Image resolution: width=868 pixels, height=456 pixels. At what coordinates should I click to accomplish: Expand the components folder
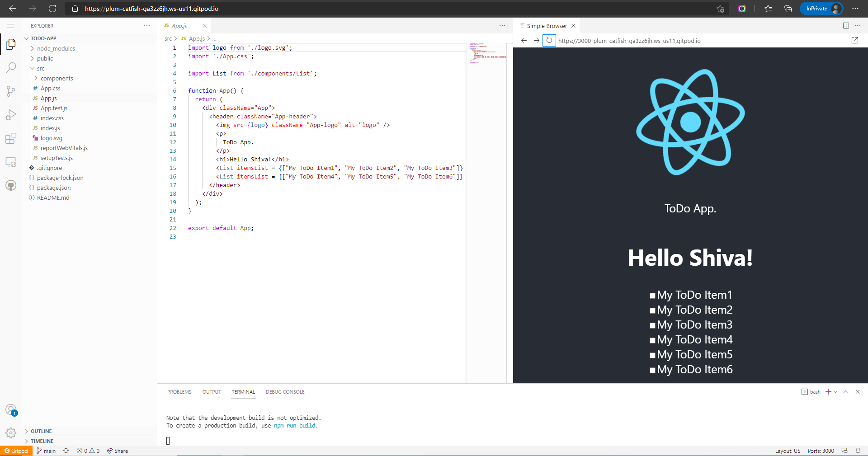[x=57, y=78]
